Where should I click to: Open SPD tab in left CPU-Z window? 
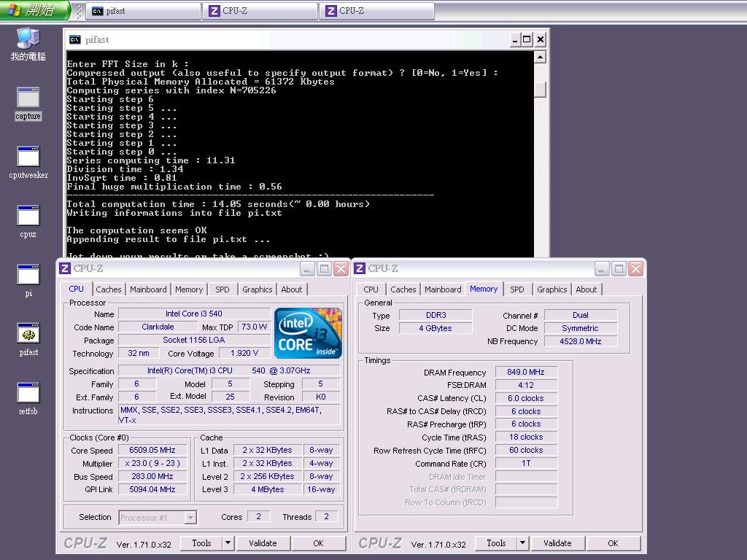click(x=222, y=289)
